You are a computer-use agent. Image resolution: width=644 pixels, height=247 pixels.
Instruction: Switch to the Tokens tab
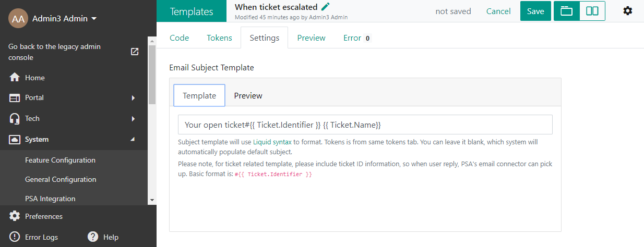tap(219, 38)
